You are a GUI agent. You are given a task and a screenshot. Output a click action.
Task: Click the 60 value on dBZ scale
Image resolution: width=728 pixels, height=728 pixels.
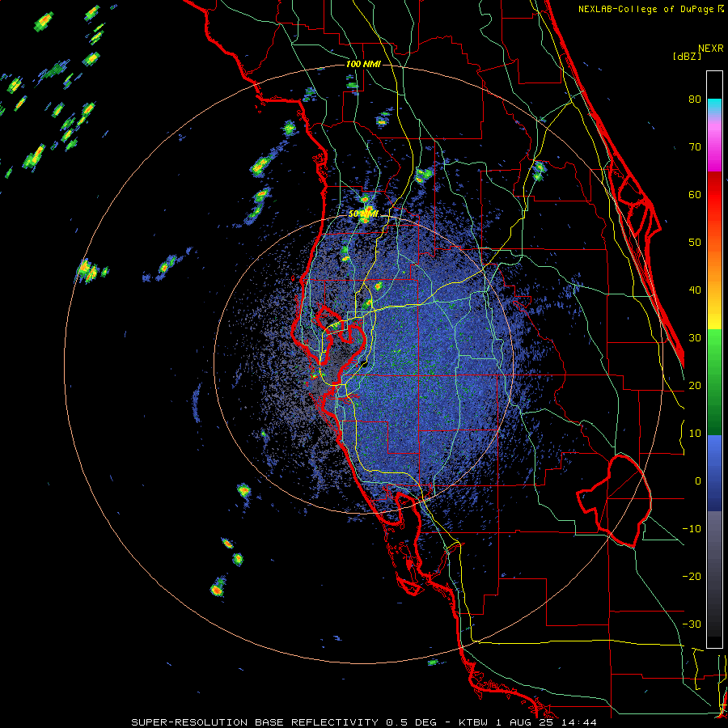pyautogui.click(x=695, y=195)
